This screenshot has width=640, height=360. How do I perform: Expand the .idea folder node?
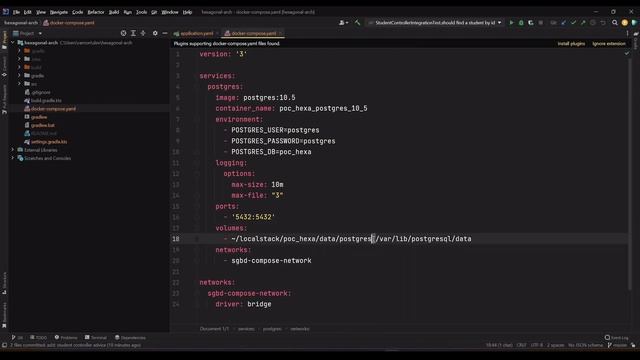[x=19, y=59]
